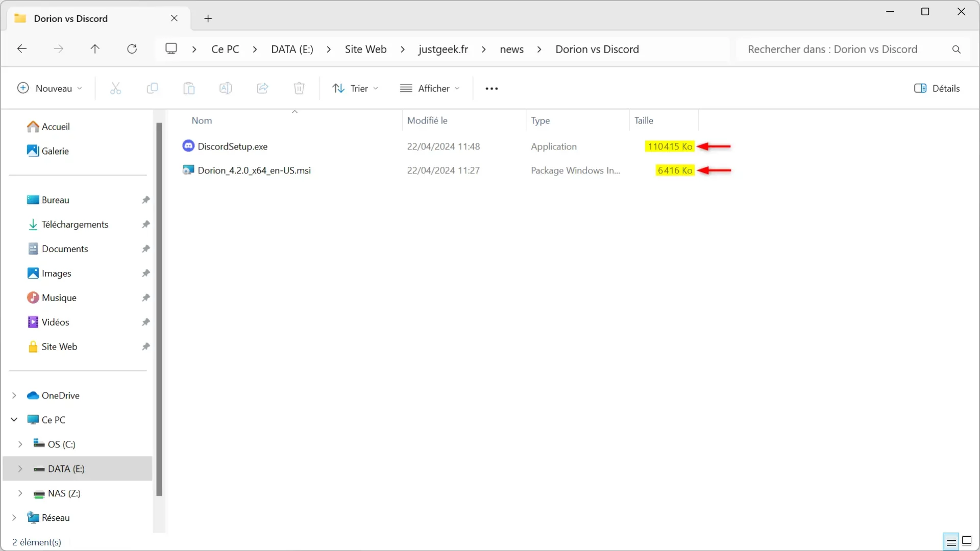Select Dorion_4.2.0_x64_en-US.msi file name

[x=254, y=170]
